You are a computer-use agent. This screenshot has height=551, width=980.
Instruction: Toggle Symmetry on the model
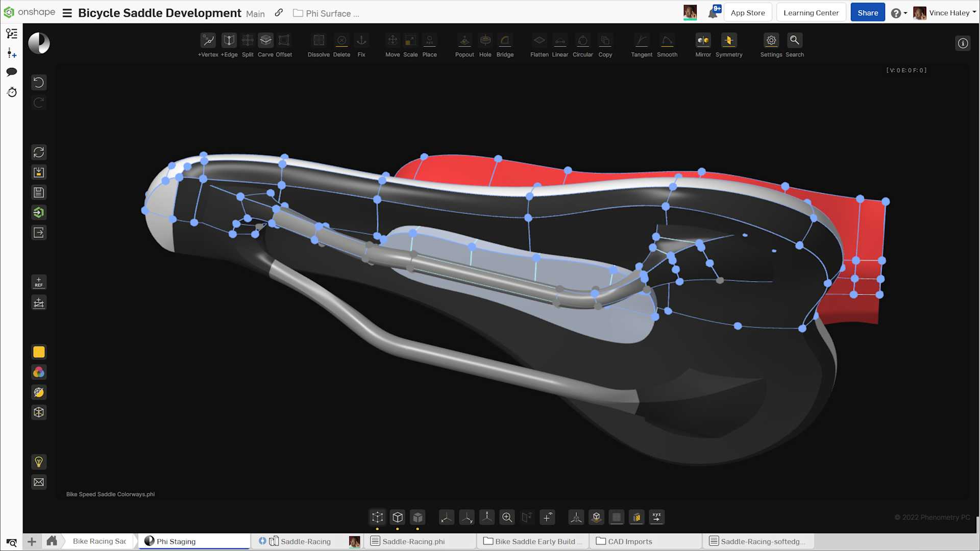point(728,41)
